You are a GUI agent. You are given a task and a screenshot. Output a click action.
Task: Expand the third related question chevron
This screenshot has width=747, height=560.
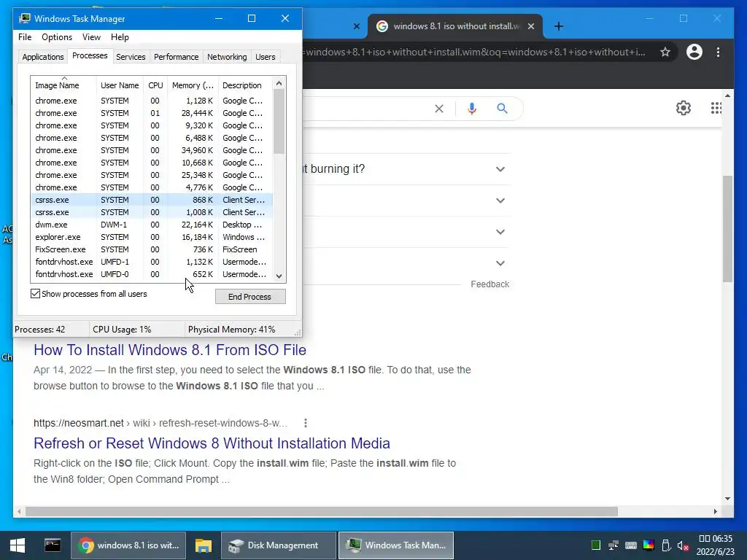click(x=500, y=232)
